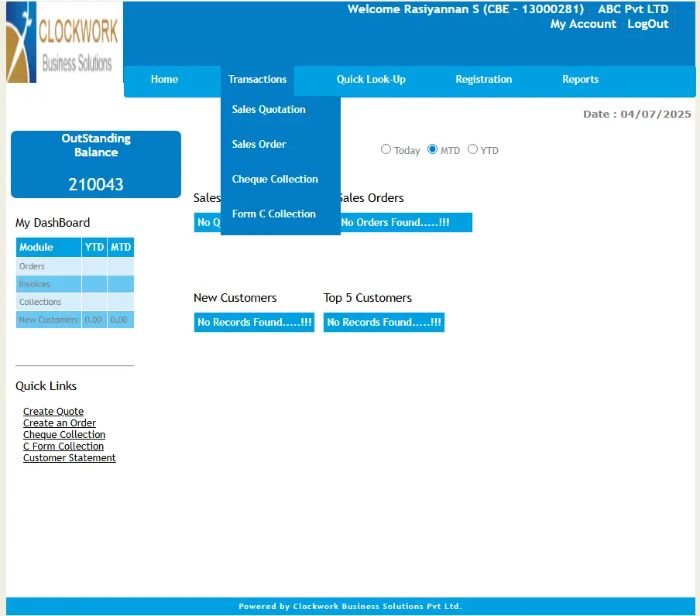Open the C Form Collection quick link

point(63,447)
